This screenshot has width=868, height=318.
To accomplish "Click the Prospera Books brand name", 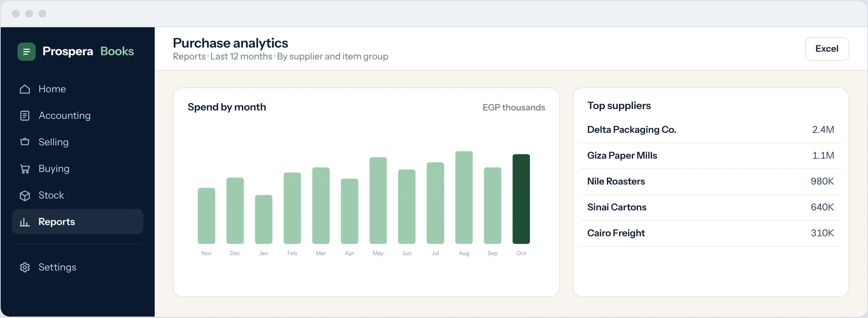I will pos(88,51).
